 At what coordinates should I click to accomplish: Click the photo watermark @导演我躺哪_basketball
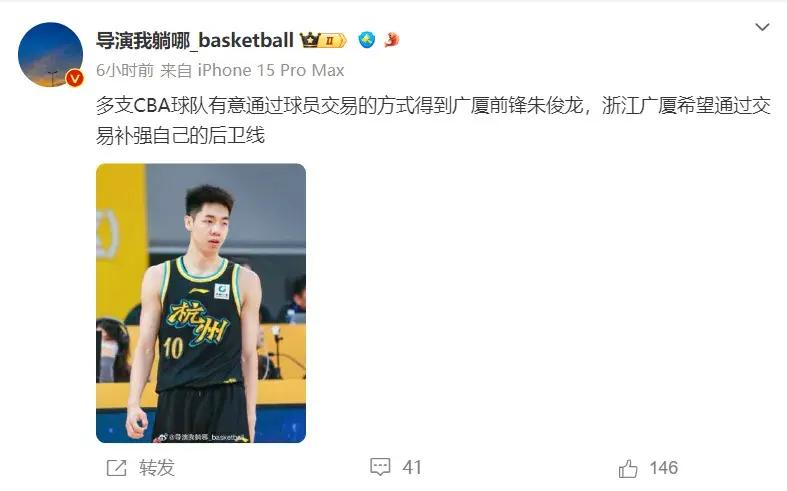tap(202, 437)
